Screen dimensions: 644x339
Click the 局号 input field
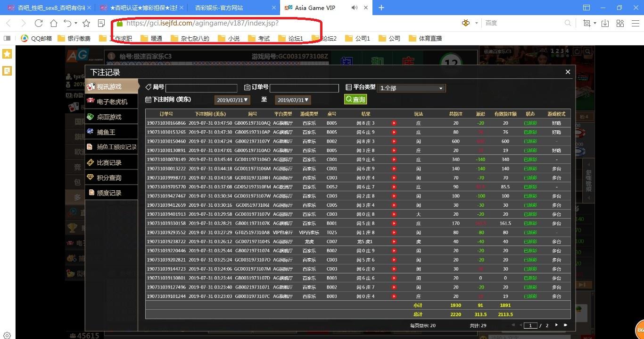click(x=201, y=88)
